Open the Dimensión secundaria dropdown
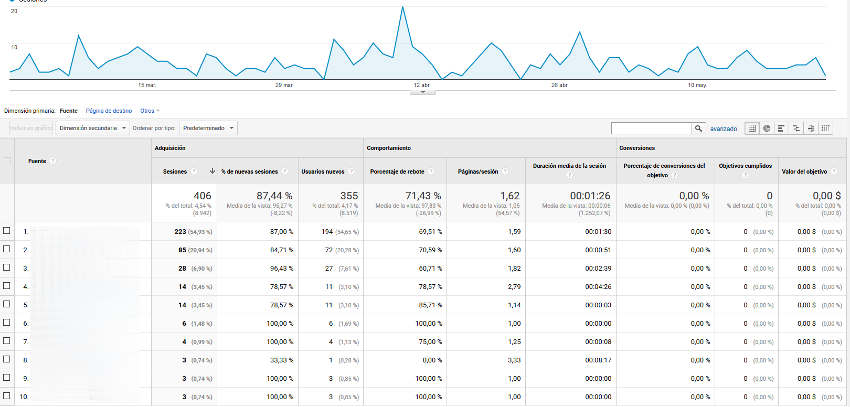 [x=92, y=128]
